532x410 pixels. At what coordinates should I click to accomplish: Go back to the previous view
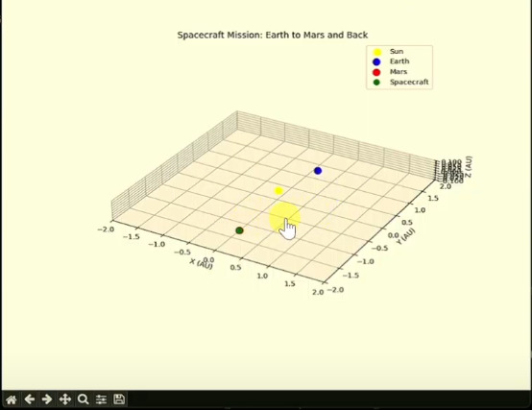[x=30, y=399]
